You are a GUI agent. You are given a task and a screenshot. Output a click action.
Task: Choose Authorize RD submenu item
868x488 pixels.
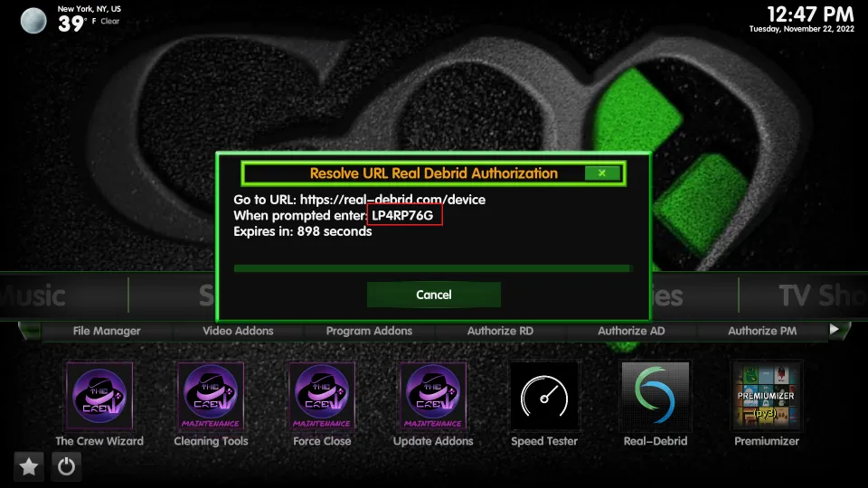pos(500,331)
